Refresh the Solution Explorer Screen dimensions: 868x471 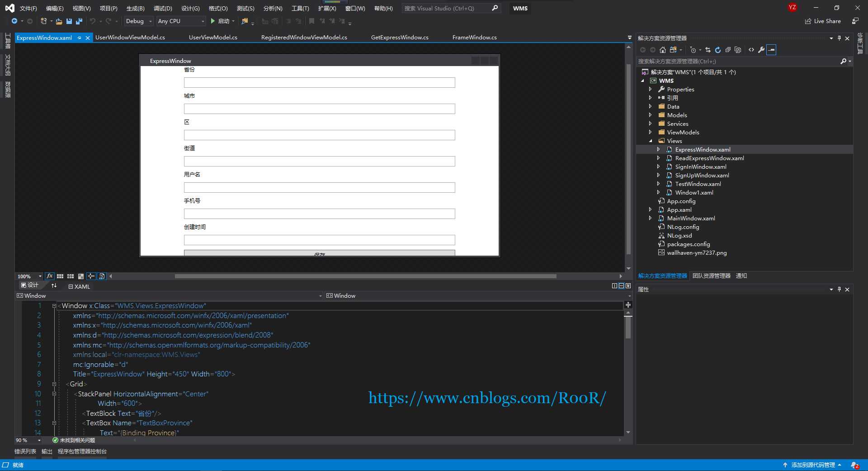tap(718, 50)
